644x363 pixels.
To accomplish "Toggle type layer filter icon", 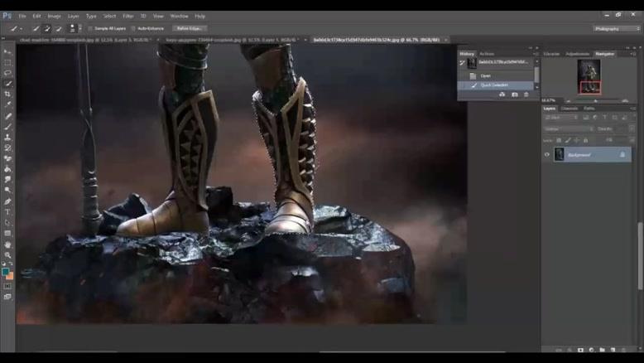I will 604,117.
